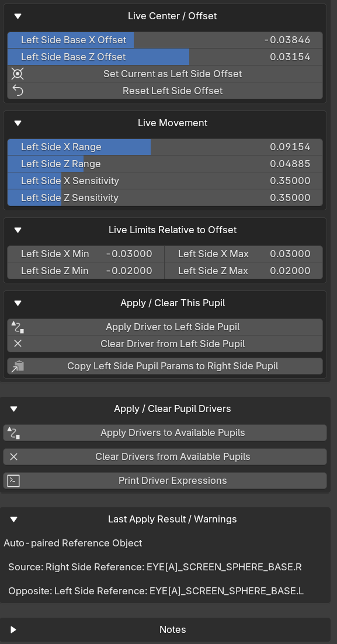The image size is (337, 644).
Task: Click the Left Side Base X Offset slider
Action: (165, 40)
